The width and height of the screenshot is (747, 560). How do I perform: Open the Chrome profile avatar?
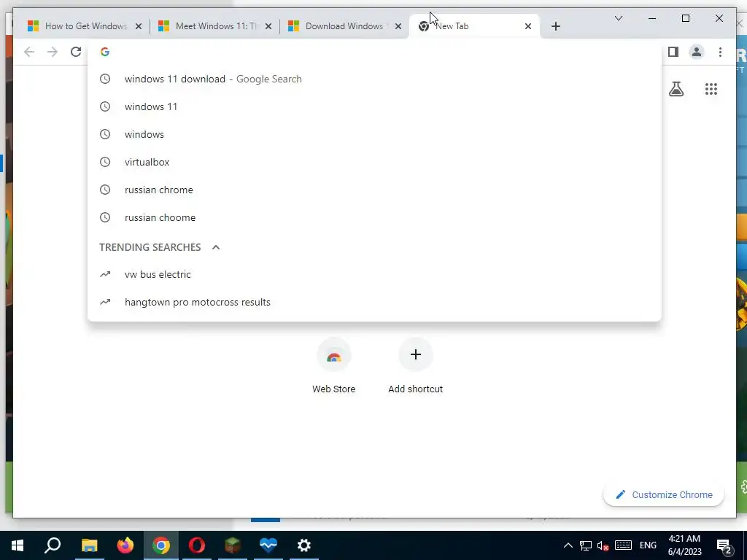pos(697,52)
